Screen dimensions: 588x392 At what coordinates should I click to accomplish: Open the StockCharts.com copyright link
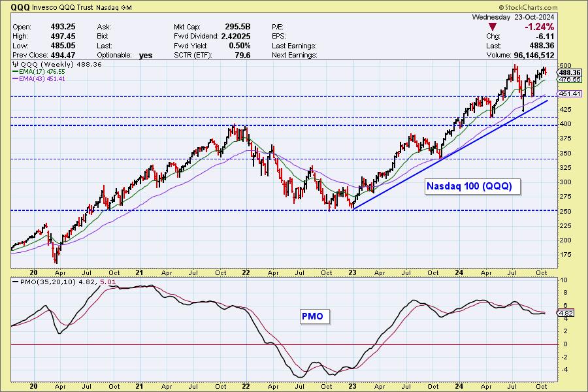coord(528,7)
